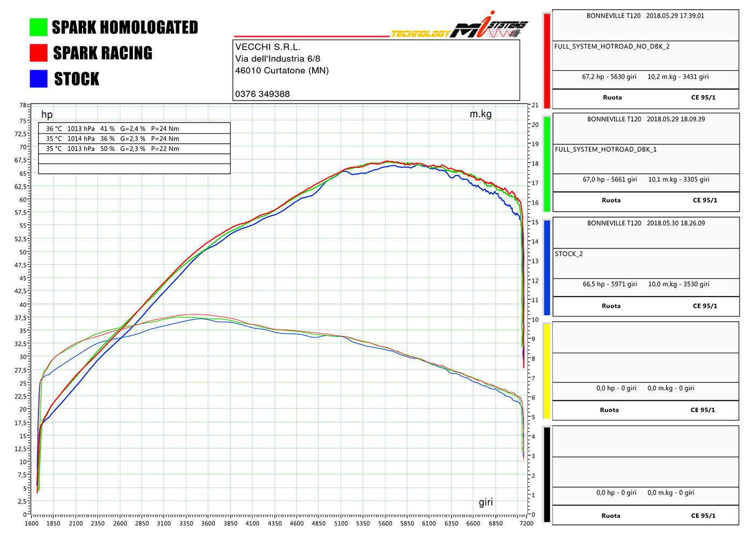Select the green color bar beside the second run panel

coord(546,164)
